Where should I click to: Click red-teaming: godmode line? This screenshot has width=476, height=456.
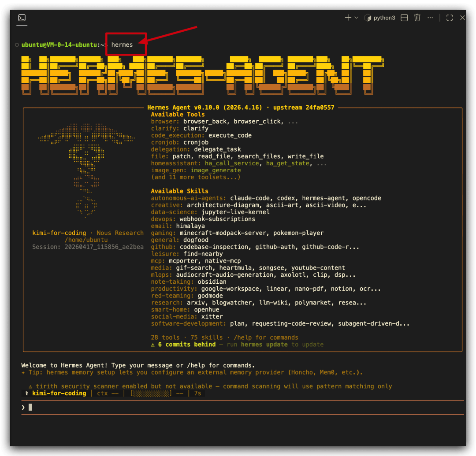187,296
